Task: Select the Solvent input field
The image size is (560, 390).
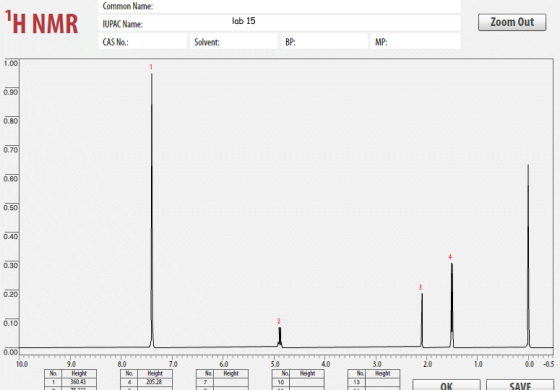Action: (x=234, y=41)
